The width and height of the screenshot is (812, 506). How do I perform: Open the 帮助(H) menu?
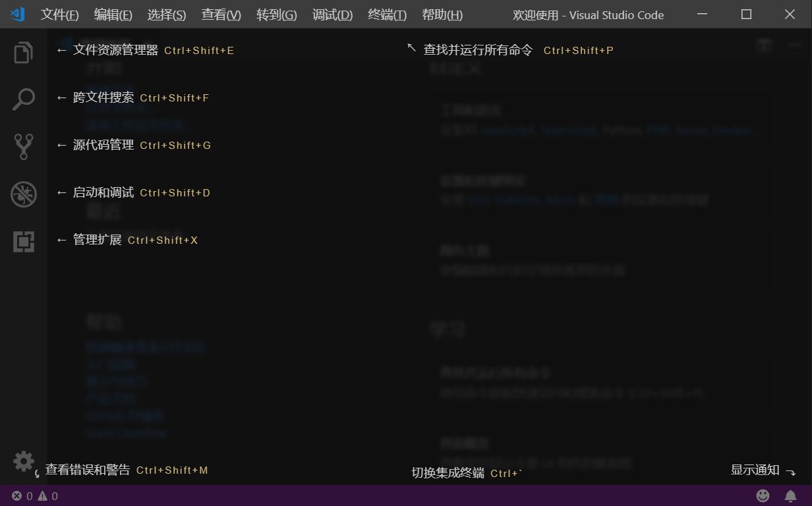pyautogui.click(x=442, y=14)
